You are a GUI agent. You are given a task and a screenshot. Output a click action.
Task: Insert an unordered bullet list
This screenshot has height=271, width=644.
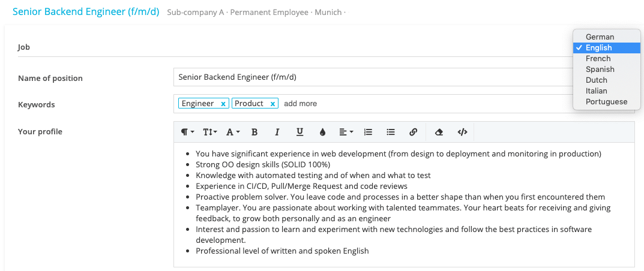(x=391, y=132)
